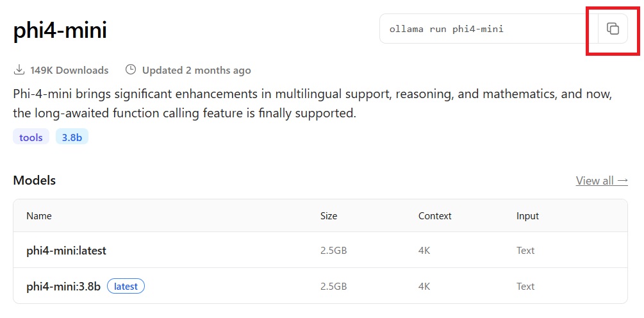Click the Name column header
644x318 pixels.
coord(39,215)
